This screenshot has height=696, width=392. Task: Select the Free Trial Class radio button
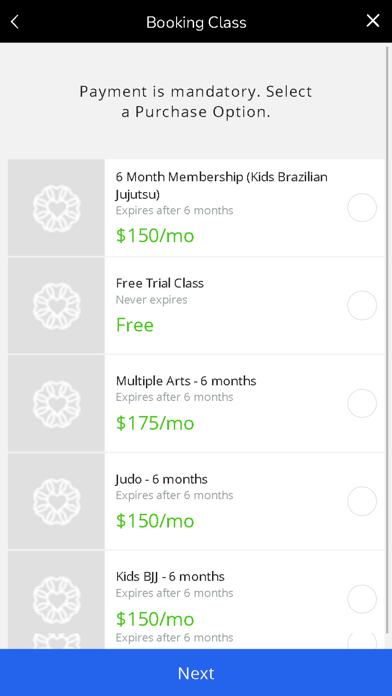coord(362,305)
